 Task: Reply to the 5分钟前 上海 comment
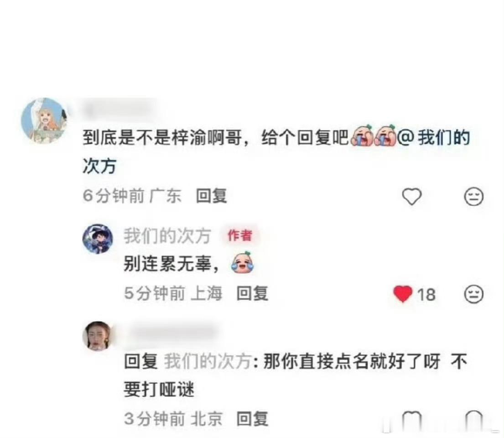click(252, 293)
